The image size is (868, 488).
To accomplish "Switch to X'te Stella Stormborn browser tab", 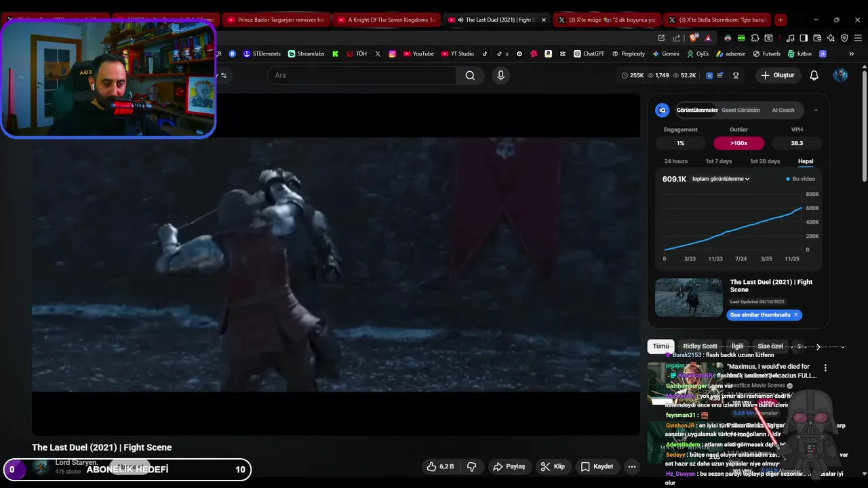I will pyautogui.click(x=717, y=20).
